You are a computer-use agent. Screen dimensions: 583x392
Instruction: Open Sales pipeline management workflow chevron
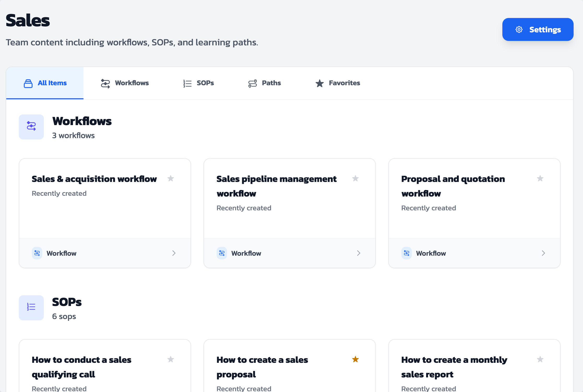click(x=359, y=253)
